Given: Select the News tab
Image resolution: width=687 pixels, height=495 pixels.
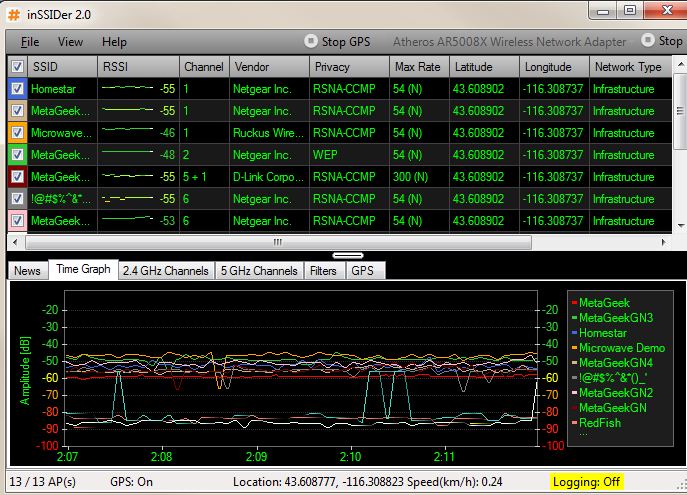Looking at the screenshot, I should pos(27,270).
